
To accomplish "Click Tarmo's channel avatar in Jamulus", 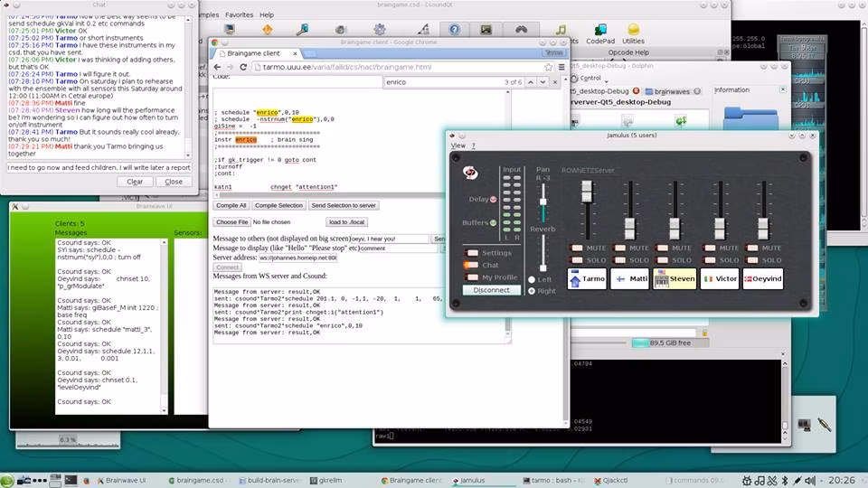I will coord(576,279).
